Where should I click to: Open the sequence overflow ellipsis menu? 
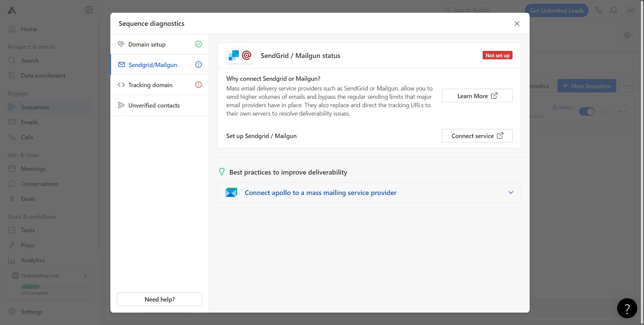[622, 111]
